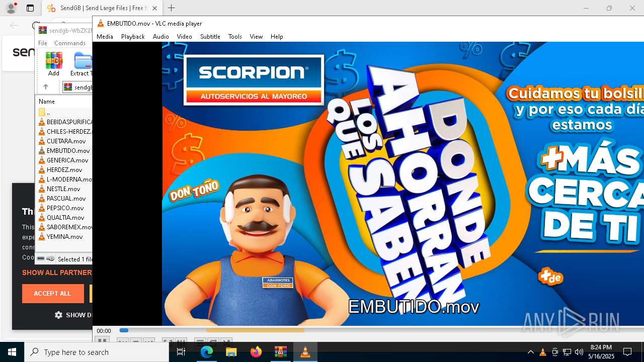Click the VLC taskbar icon
This screenshot has width=644, height=362.
[x=305, y=352]
